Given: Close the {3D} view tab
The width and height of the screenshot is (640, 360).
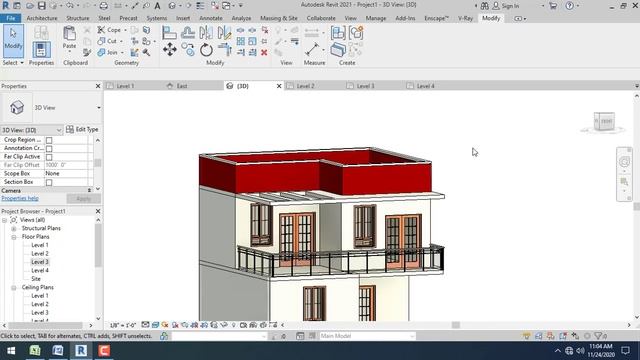Looking at the screenshot, I should 279,86.
